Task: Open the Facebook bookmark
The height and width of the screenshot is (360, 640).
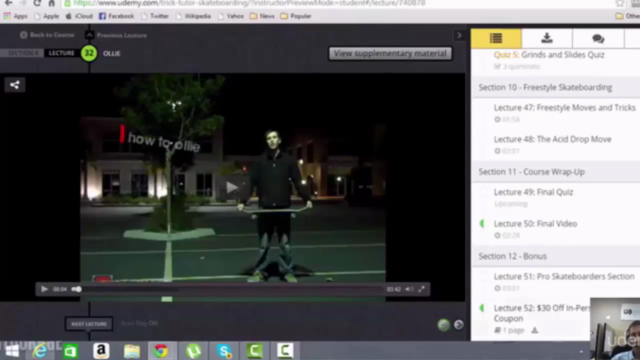Action: tap(116, 16)
